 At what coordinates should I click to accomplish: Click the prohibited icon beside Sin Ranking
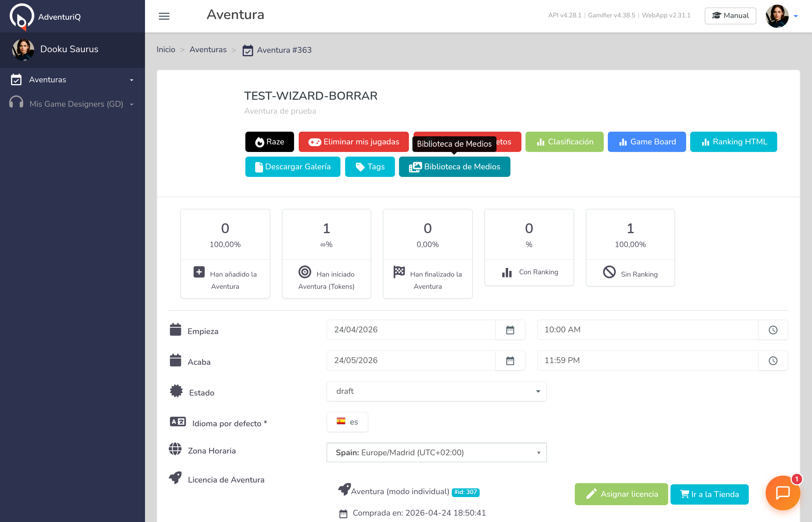(x=609, y=272)
